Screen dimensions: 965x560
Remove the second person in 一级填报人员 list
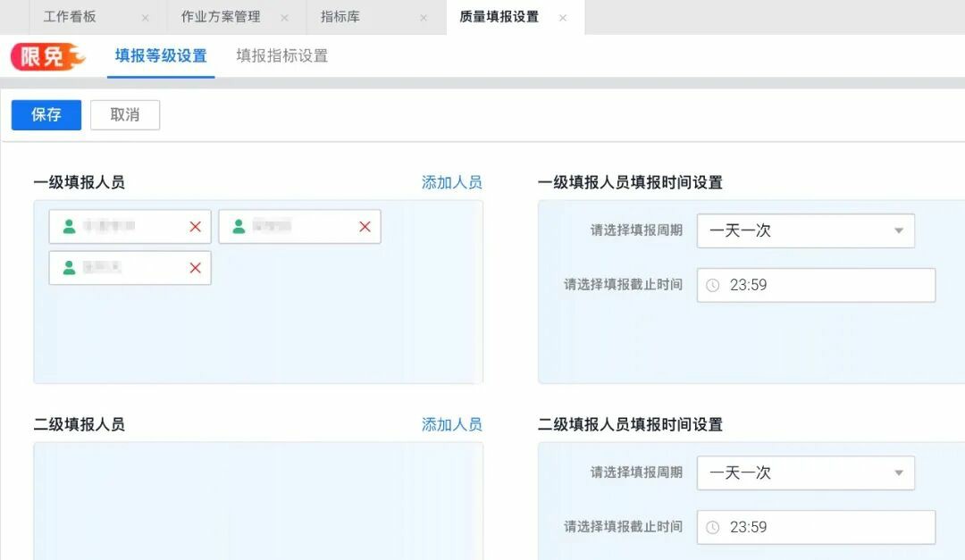[364, 226]
